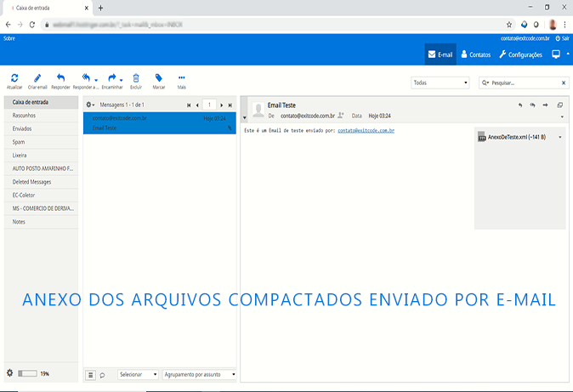Toggle the preview pane collapse arrow
Viewport: 573px width, 392px height.
[245, 117]
